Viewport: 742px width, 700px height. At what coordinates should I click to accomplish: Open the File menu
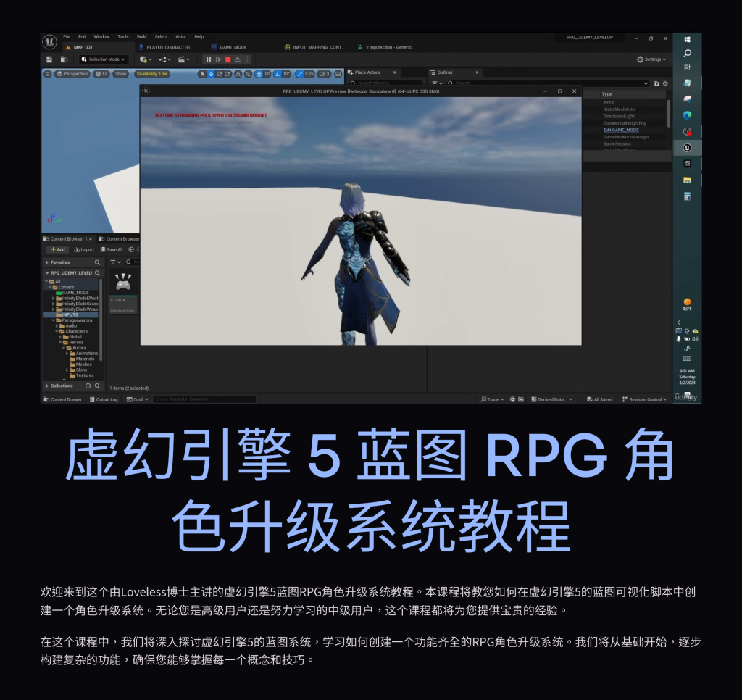point(67,36)
